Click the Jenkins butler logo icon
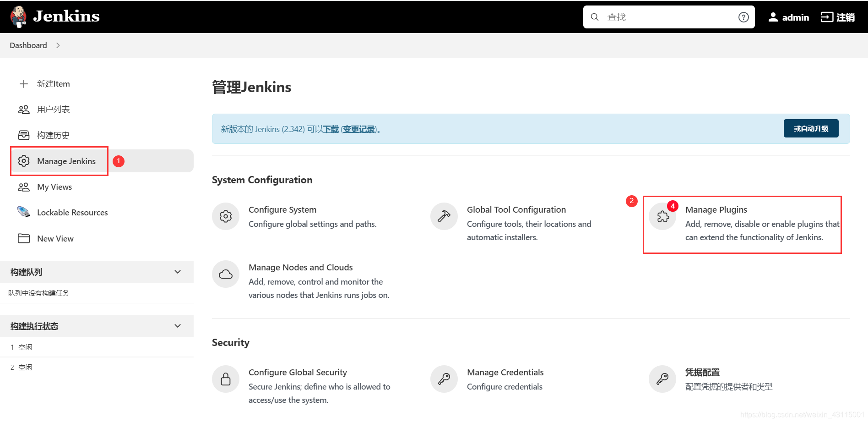The width and height of the screenshot is (868, 423). click(x=19, y=16)
